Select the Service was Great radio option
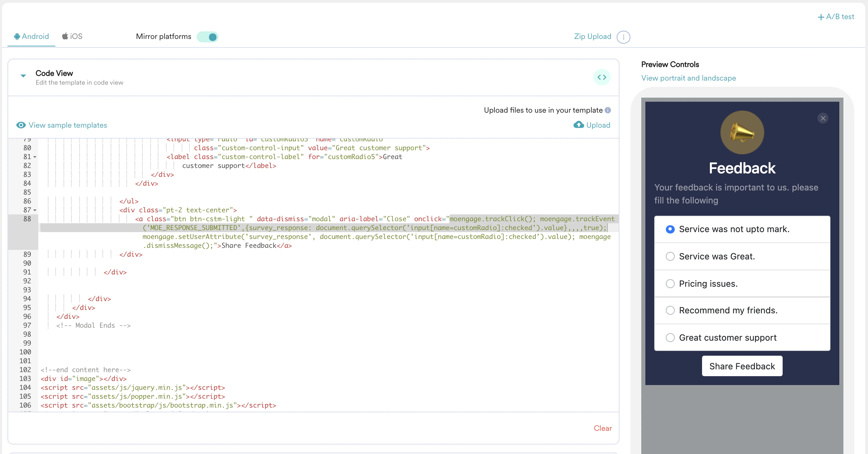Image resolution: width=868 pixels, height=454 pixels. tap(670, 256)
